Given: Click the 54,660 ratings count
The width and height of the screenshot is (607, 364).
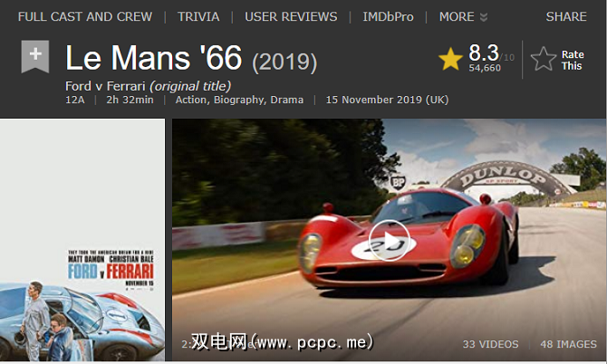Looking at the screenshot, I should (x=485, y=68).
